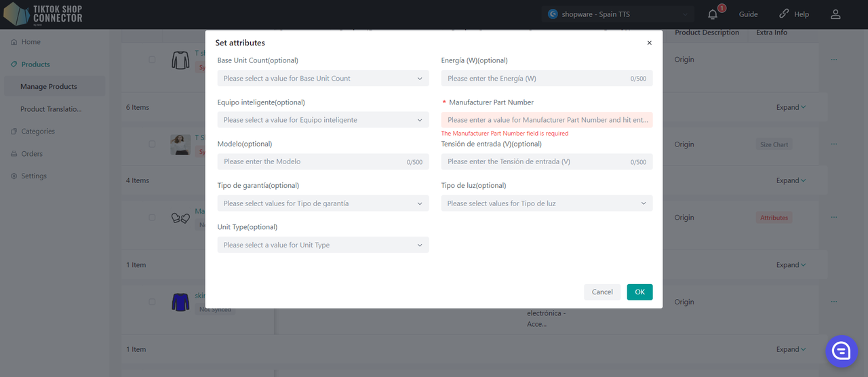
Task: Open the Base Unit Count dropdown
Action: [323, 79]
